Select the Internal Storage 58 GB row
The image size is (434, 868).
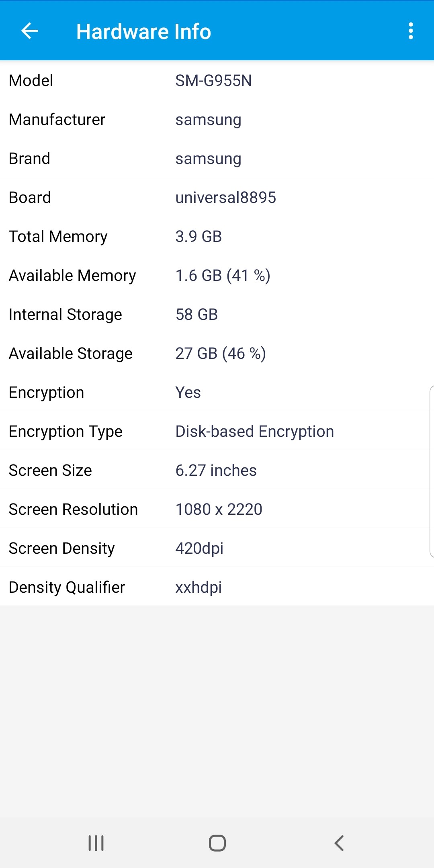click(x=217, y=314)
